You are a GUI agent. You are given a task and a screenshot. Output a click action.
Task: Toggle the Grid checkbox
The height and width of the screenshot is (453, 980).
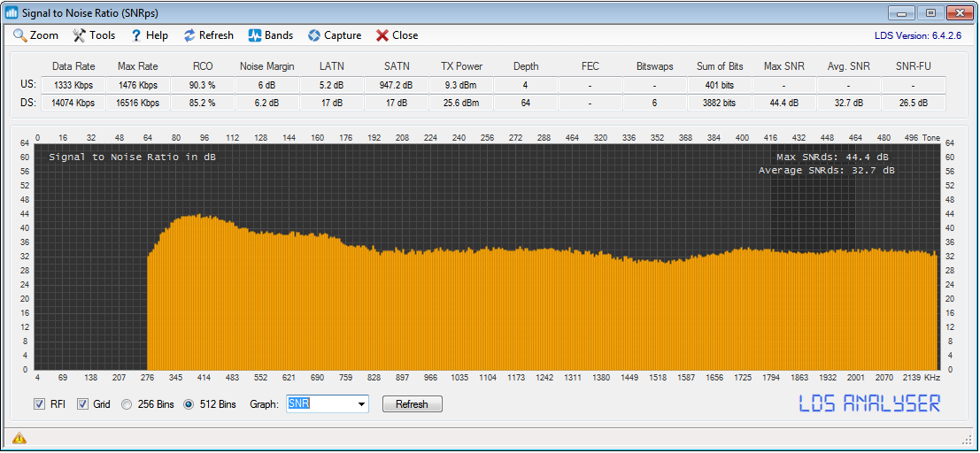click(x=83, y=404)
